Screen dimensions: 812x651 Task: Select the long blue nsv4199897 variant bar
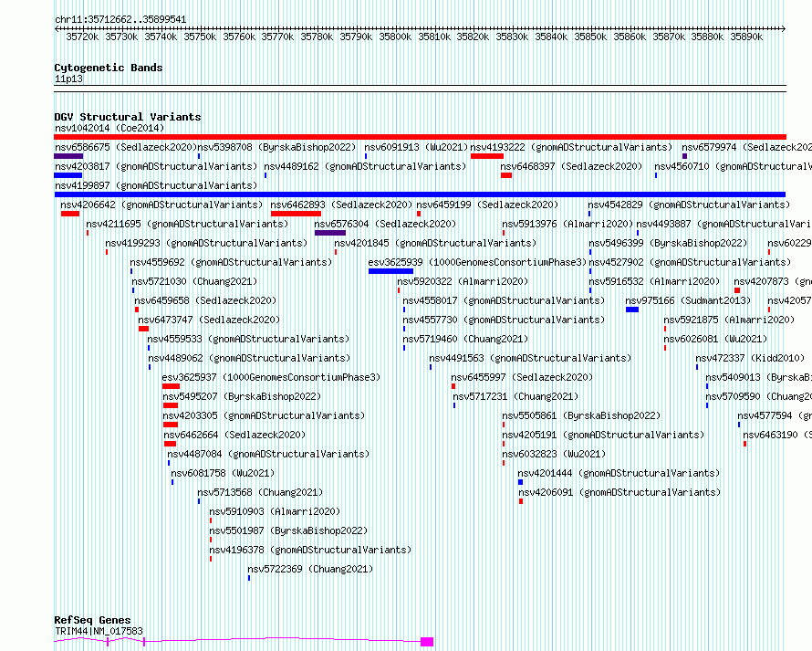pyautogui.click(x=420, y=194)
